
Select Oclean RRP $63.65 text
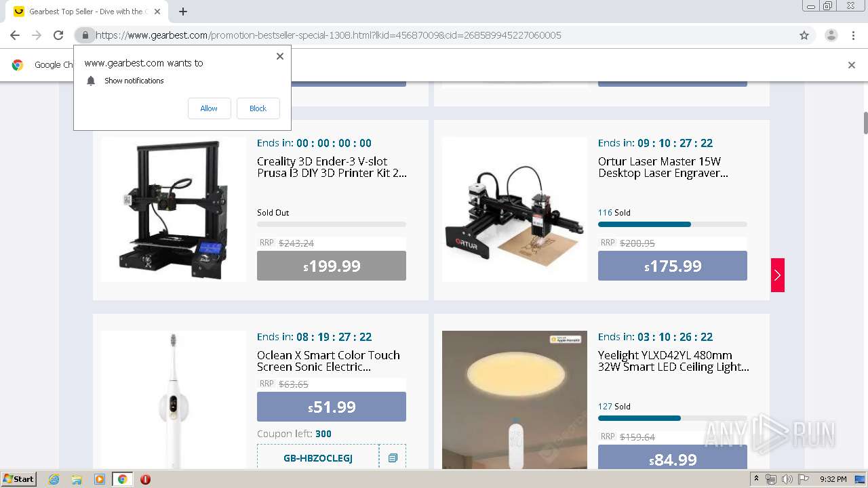tap(284, 384)
